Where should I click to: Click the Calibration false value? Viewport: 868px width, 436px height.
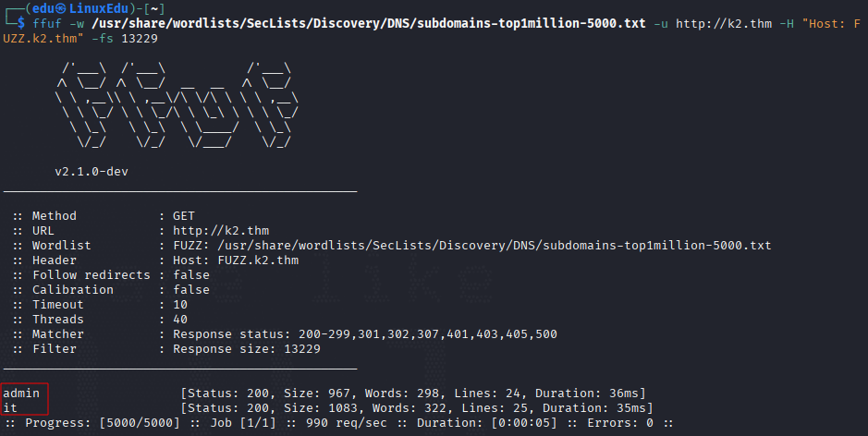(x=191, y=289)
